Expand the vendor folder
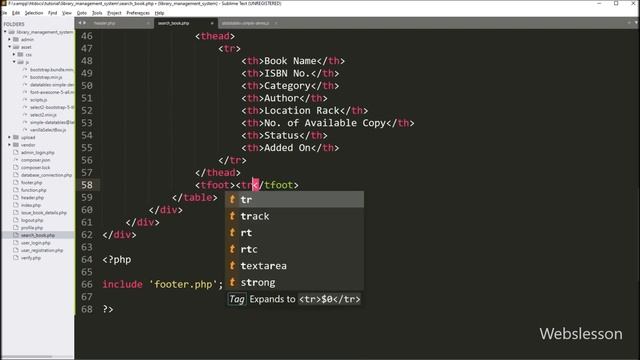The width and height of the screenshot is (640, 360). [10, 145]
